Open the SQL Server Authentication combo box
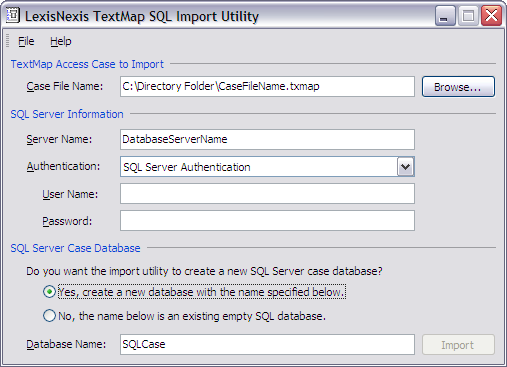This screenshot has width=507, height=367. [267, 167]
